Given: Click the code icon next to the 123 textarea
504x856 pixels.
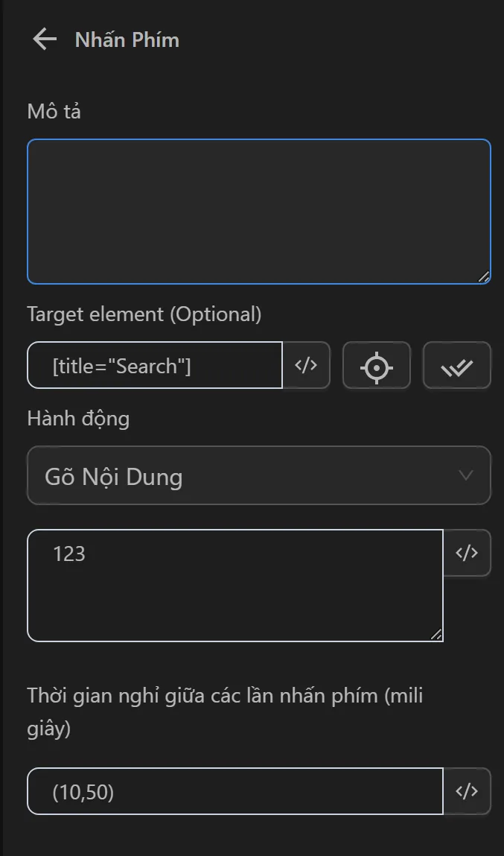Looking at the screenshot, I should [x=467, y=553].
